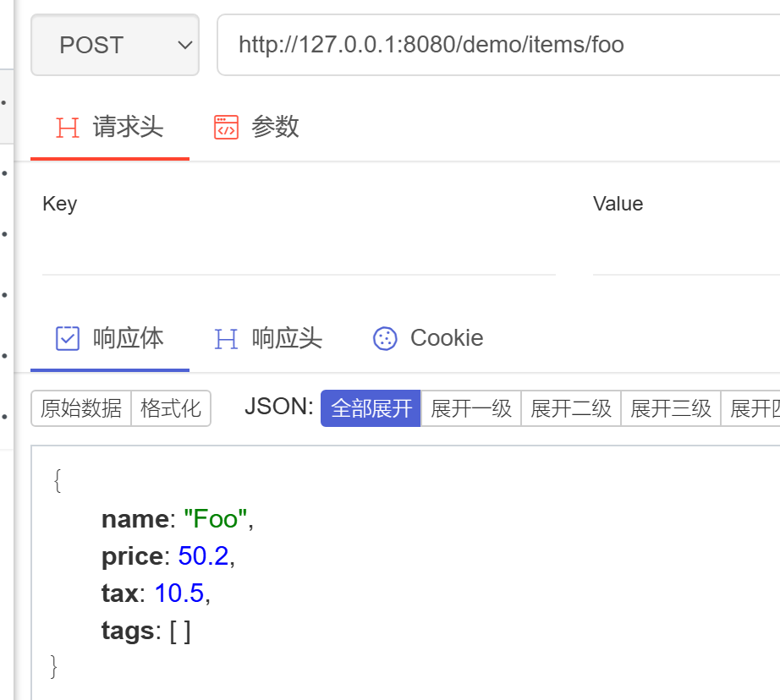Click 展开三级 to expand third level
780x700 pixels.
[671, 408]
